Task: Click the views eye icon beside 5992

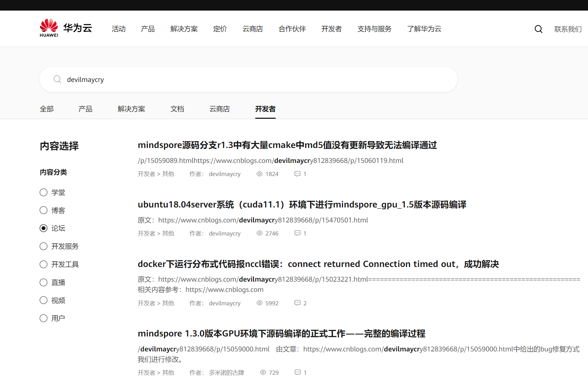Action: coord(260,303)
